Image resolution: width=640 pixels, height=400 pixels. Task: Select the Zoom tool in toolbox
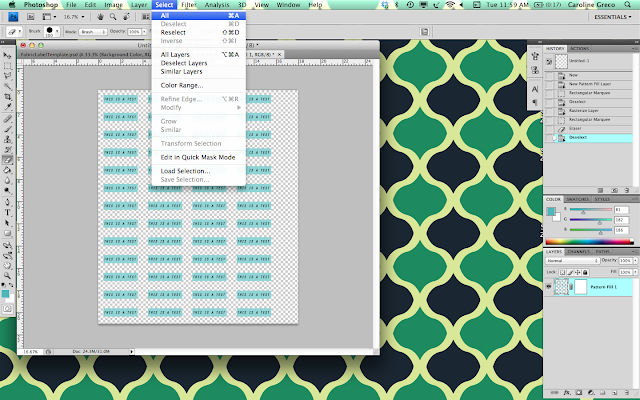click(7, 276)
